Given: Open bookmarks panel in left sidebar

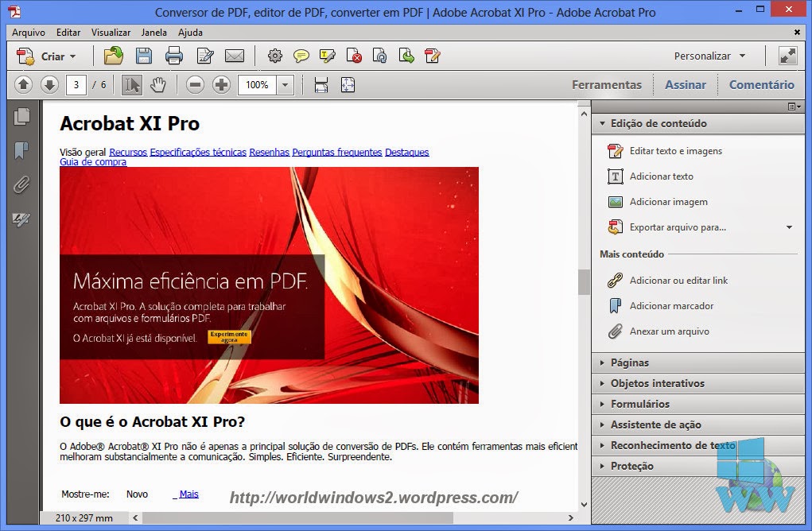Looking at the screenshot, I should (x=21, y=150).
